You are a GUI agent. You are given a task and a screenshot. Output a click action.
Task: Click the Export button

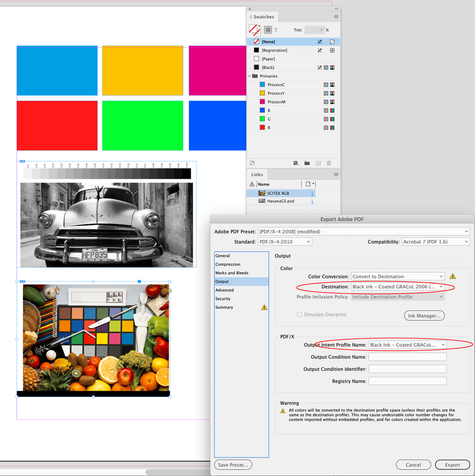[453, 465]
